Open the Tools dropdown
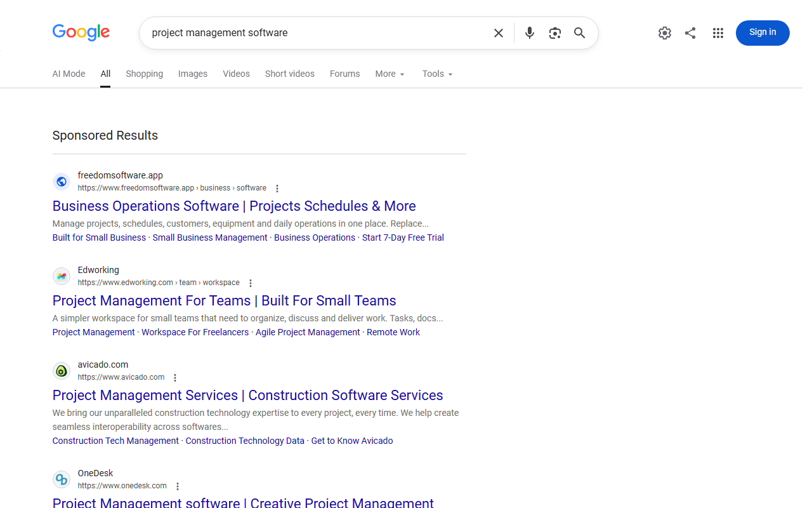The height and width of the screenshot is (508, 812). click(438, 74)
